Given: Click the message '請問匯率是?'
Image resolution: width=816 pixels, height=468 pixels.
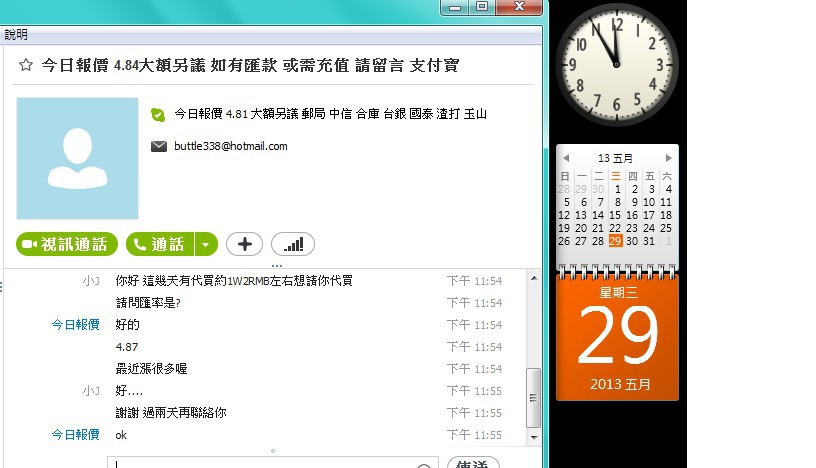Looking at the screenshot, I should coord(148,303).
